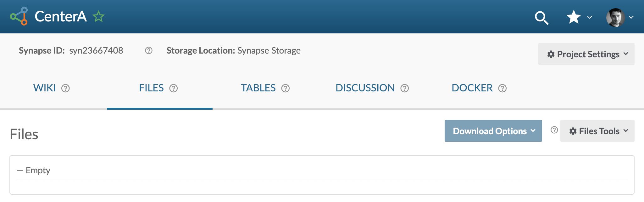Click the user profile avatar
The width and height of the screenshot is (644, 202).
click(615, 17)
